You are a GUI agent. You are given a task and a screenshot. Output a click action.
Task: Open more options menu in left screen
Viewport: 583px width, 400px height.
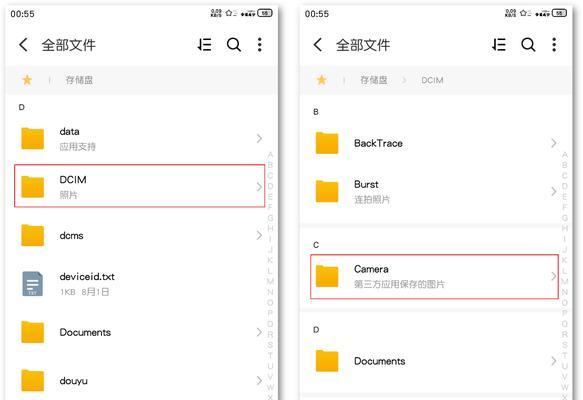pyautogui.click(x=260, y=45)
